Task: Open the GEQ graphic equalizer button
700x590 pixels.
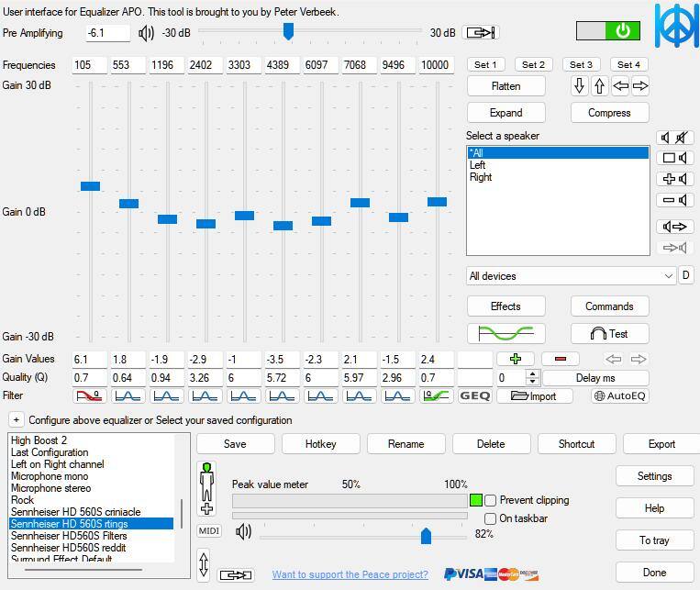Action: pos(474,396)
